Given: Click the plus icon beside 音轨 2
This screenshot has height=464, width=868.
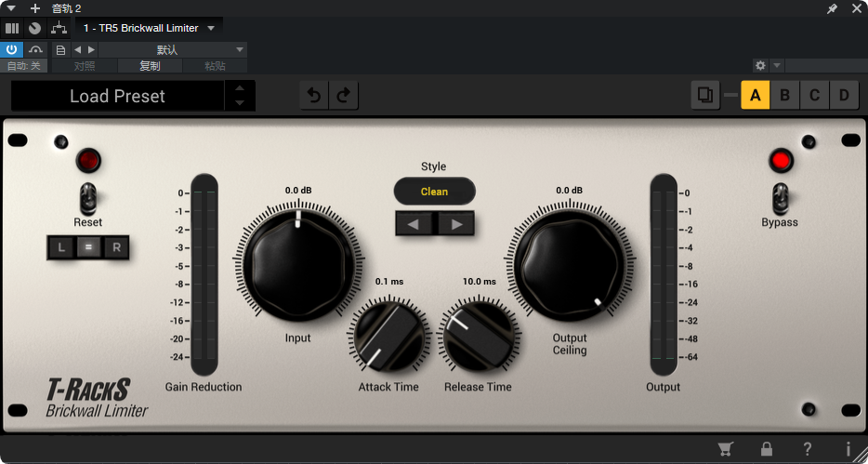Looking at the screenshot, I should point(35,8).
